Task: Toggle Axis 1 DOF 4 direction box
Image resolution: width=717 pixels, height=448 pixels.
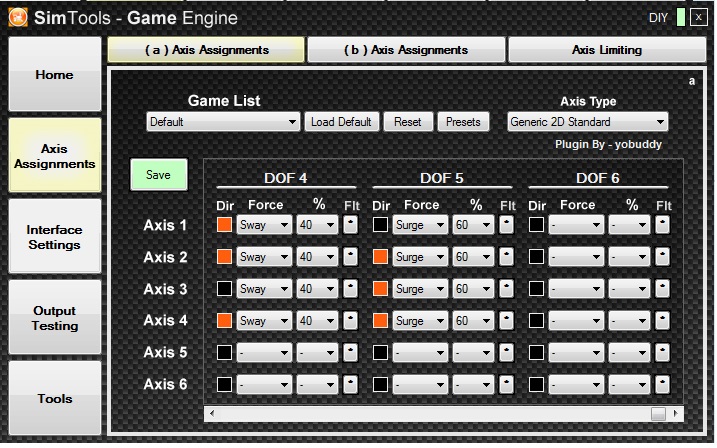Action: pos(224,224)
